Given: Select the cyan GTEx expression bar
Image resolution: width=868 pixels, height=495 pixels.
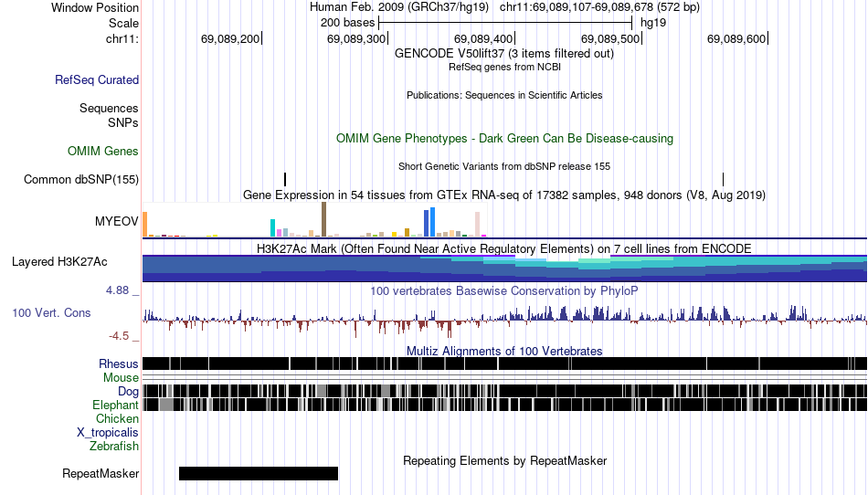Looking at the screenshot, I should 272,228.
